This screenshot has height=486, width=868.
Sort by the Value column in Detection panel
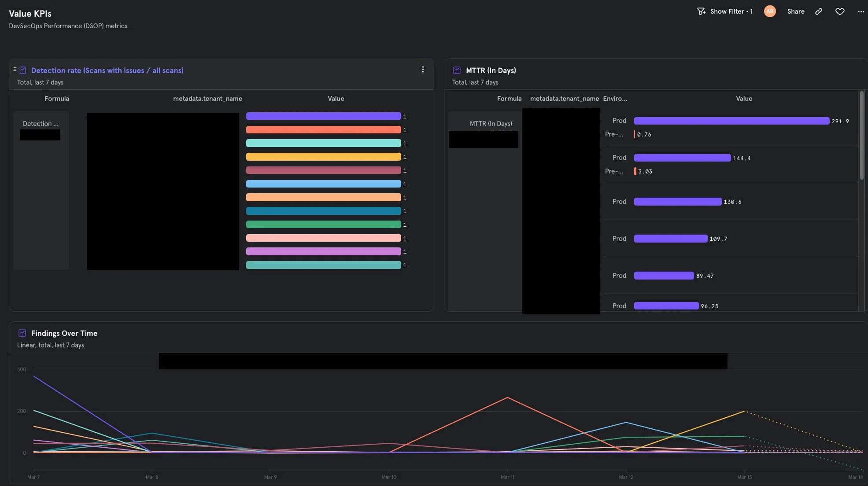coord(336,99)
